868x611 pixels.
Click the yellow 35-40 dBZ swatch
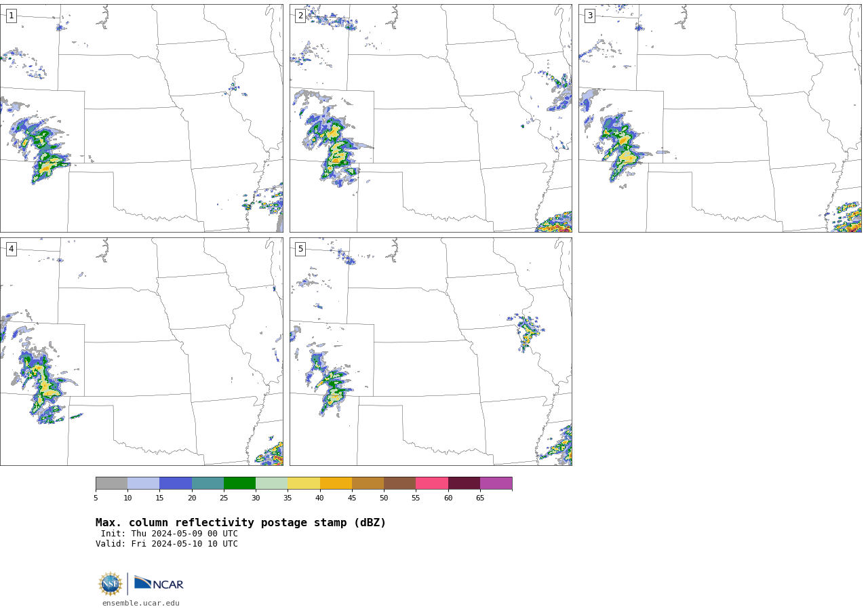coord(304,484)
